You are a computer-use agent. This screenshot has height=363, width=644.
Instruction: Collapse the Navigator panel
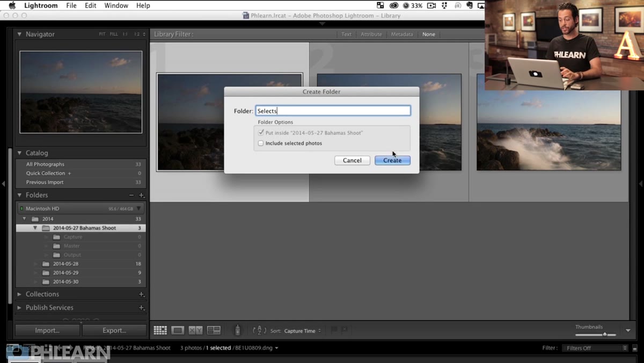19,34
